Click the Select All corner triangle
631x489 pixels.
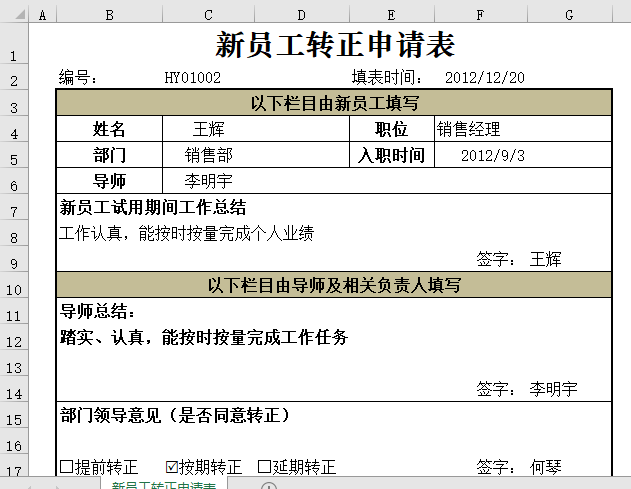click(14, 16)
